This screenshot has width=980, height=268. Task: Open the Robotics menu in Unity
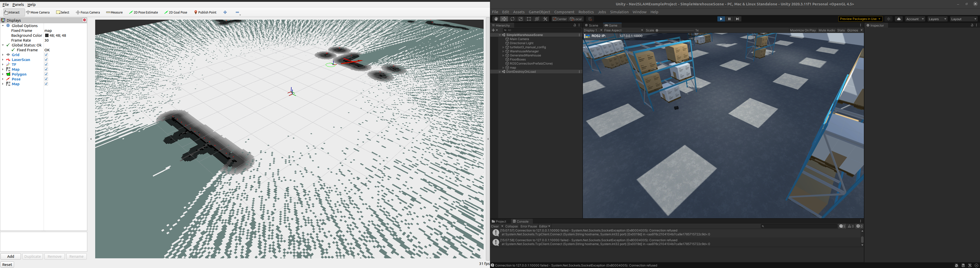coord(586,12)
